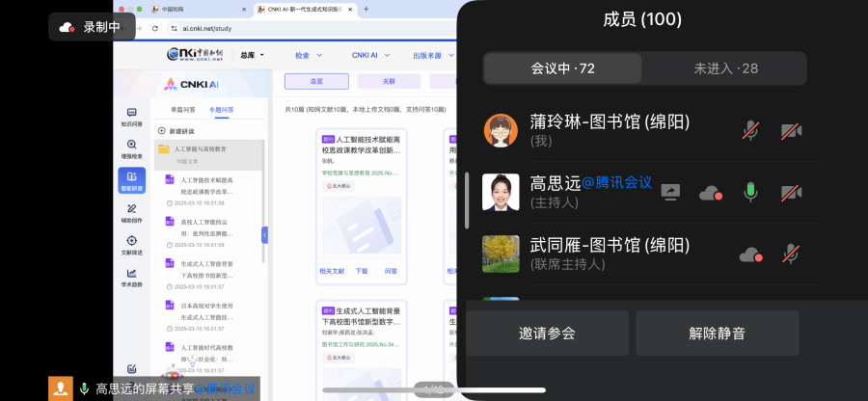The image size is (868, 401).
Task: Click 高思远的屏幕共享 speaker label
Action: click(176, 388)
